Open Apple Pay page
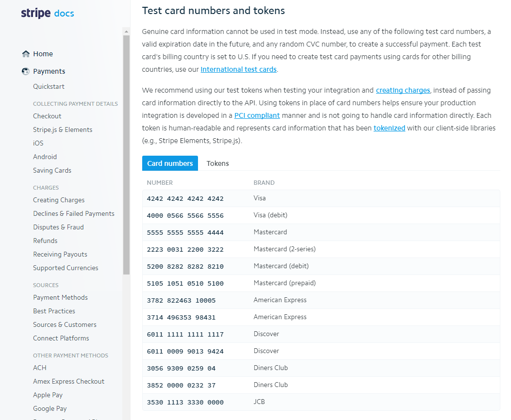Screen dimensions: 511x420 pyautogui.click(x=48, y=395)
